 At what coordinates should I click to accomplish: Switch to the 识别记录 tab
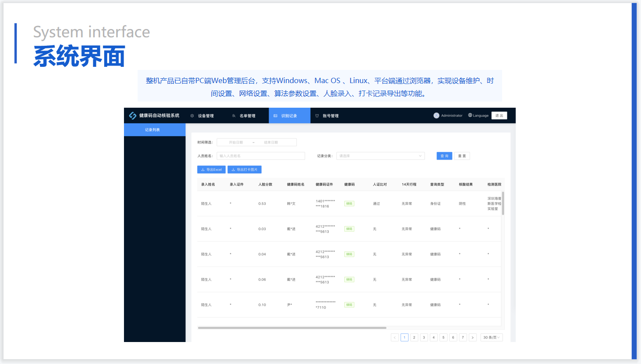coord(289,116)
